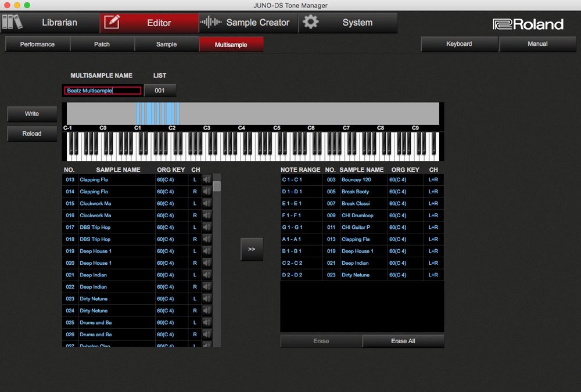This screenshot has width=581, height=392.
Task: Click the Librarian books icon
Action: coord(12,22)
